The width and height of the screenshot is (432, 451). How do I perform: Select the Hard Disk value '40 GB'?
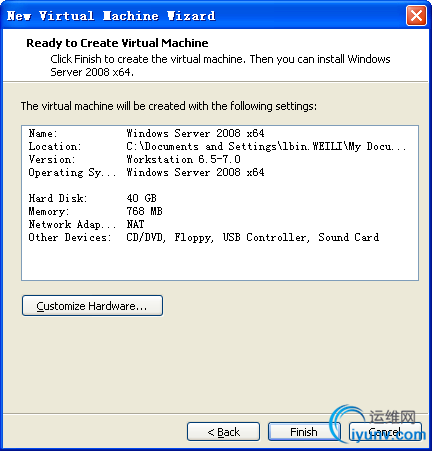click(x=141, y=198)
